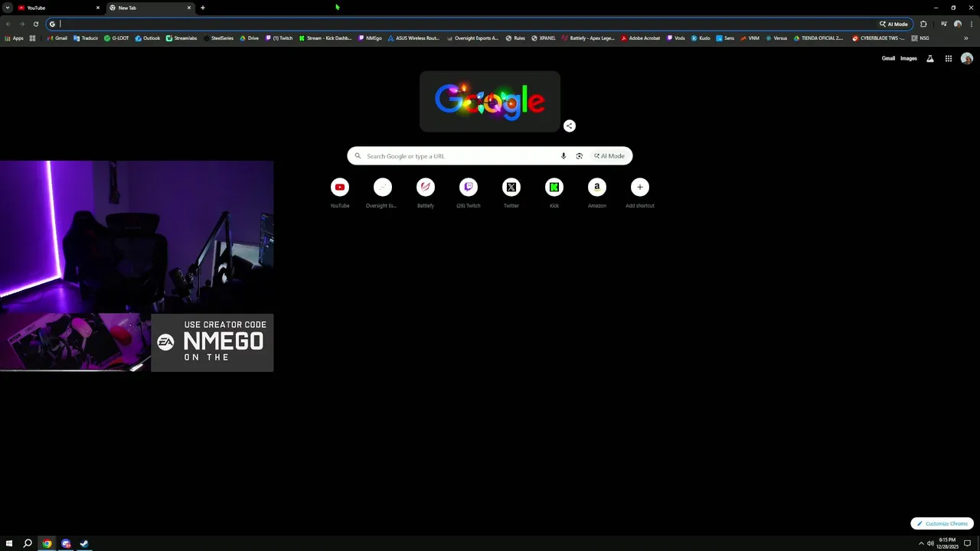Screen dimensions: 980x551
Task: Open the Twitch shortcut tile
Action: pyautogui.click(x=469, y=193)
